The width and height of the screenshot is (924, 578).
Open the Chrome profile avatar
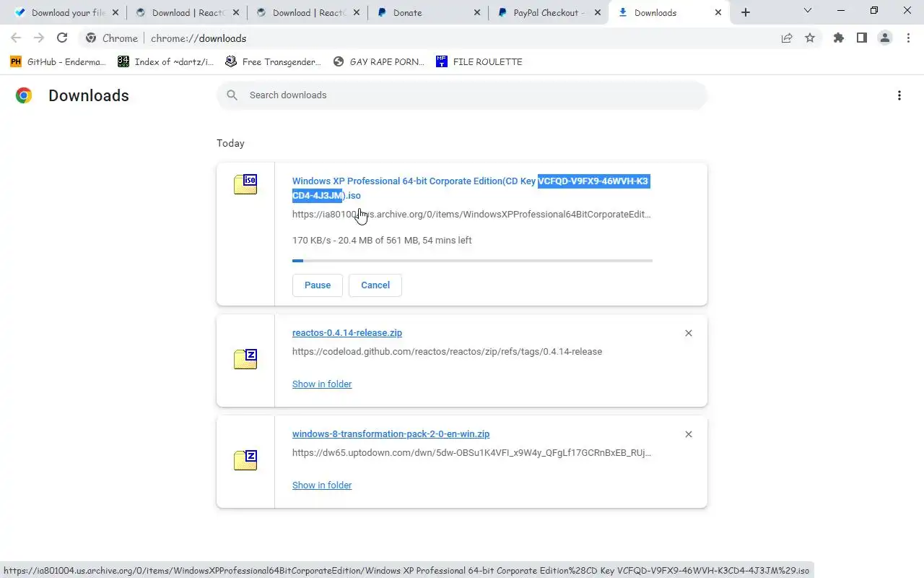click(x=885, y=38)
